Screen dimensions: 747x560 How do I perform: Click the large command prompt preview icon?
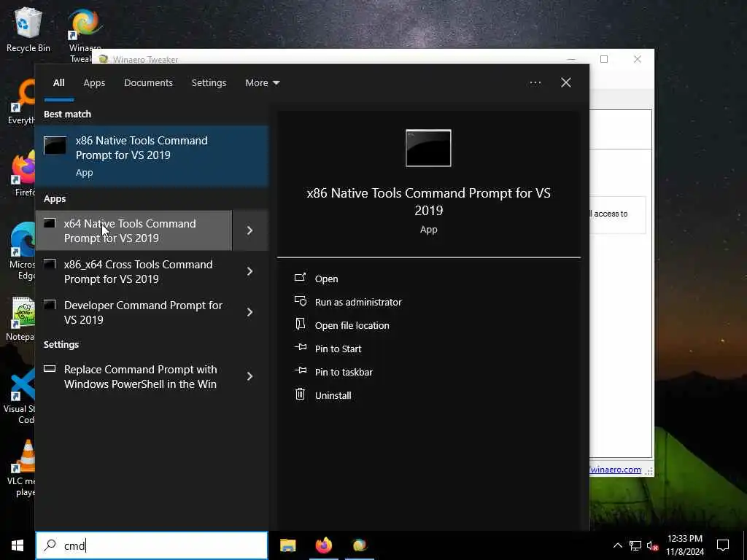(428, 148)
